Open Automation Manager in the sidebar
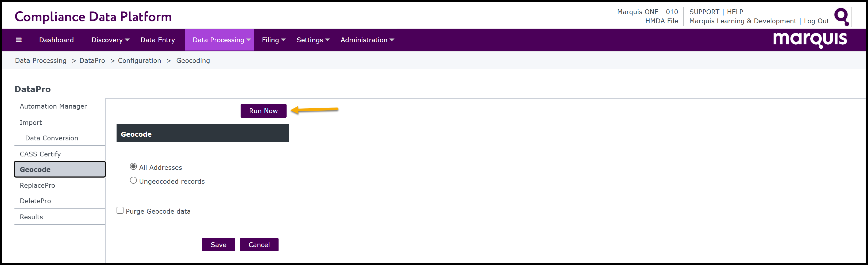 coord(53,106)
